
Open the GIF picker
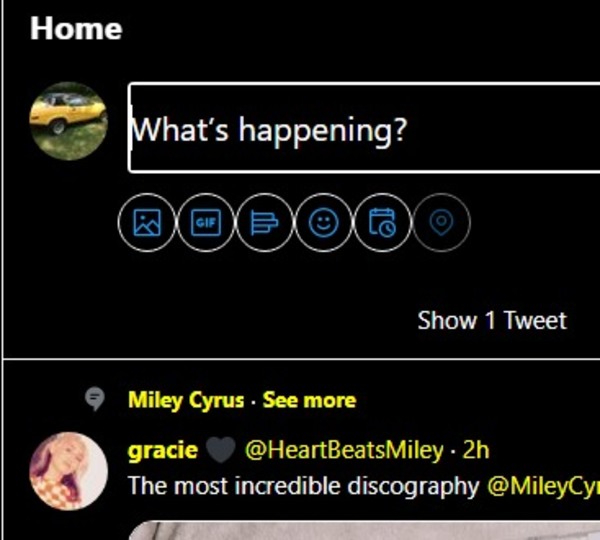click(x=206, y=222)
